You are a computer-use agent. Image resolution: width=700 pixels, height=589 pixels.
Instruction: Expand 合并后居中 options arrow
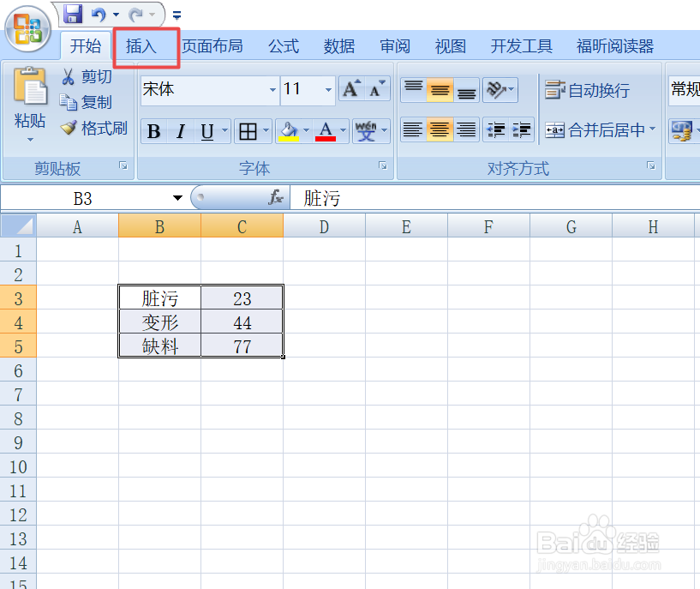tap(653, 129)
